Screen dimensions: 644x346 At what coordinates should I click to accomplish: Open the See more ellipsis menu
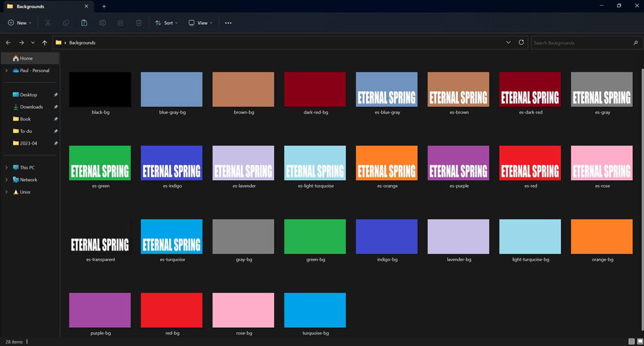point(228,23)
